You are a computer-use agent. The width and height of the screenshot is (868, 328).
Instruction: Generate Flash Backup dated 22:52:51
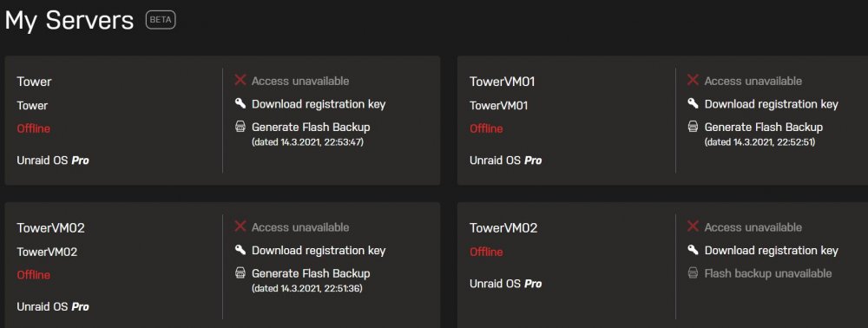pos(763,128)
